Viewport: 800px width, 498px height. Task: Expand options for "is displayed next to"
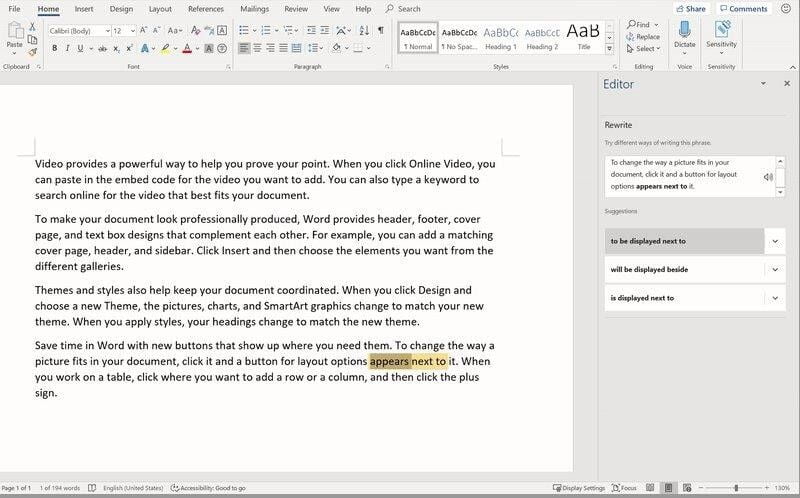[x=774, y=298]
